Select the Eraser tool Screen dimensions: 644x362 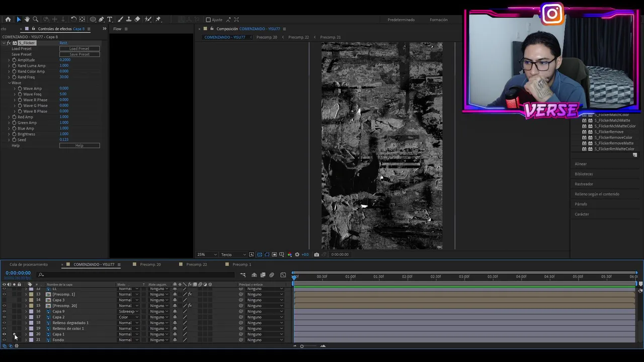coord(137,20)
